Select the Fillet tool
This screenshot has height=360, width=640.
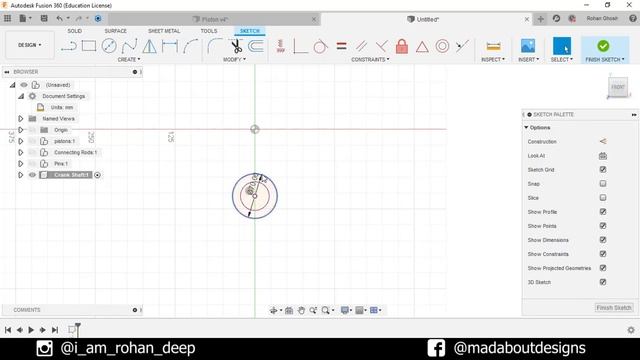(x=215, y=46)
